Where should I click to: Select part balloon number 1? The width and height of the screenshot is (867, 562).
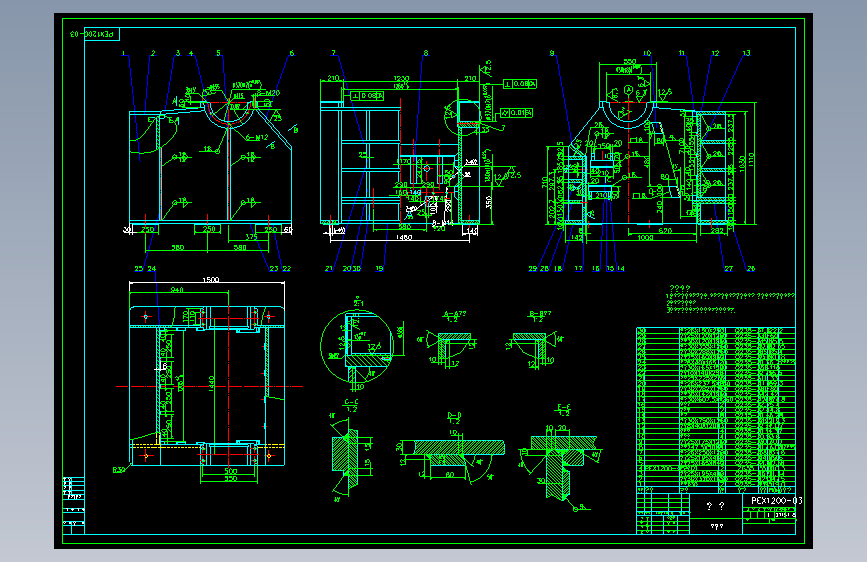[x=124, y=54]
